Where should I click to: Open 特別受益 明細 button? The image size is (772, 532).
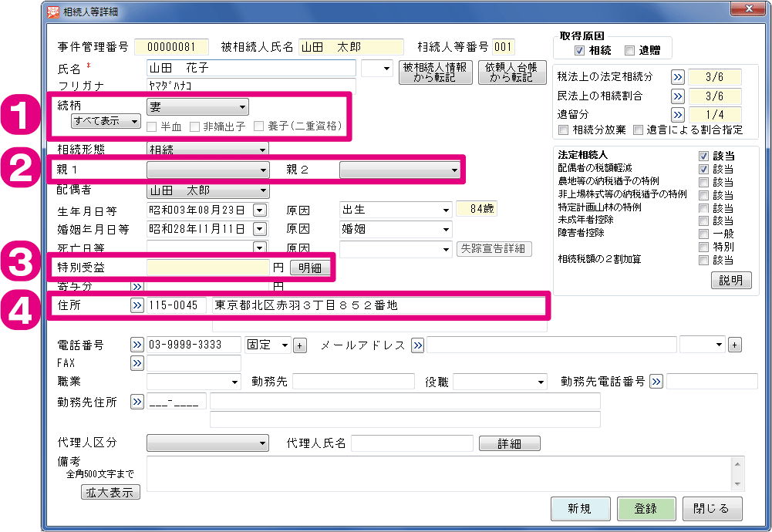(310, 268)
